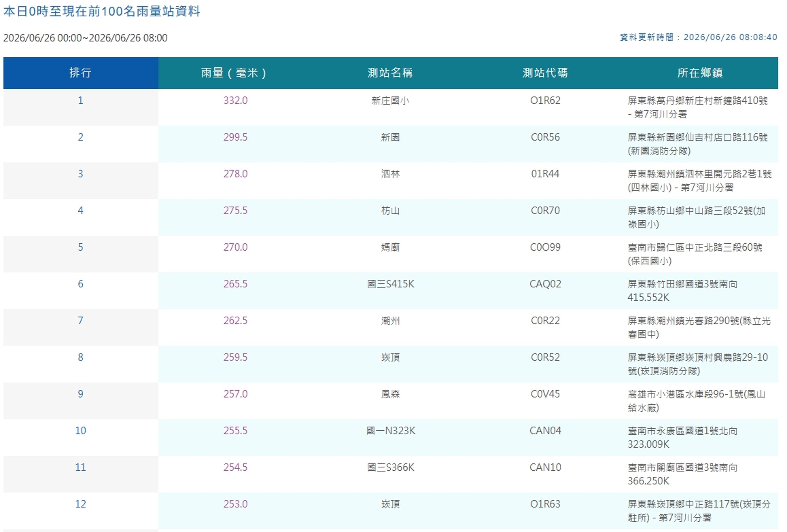This screenshot has width=787, height=532.
Task: Click station code O1R62
Action: tap(545, 101)
